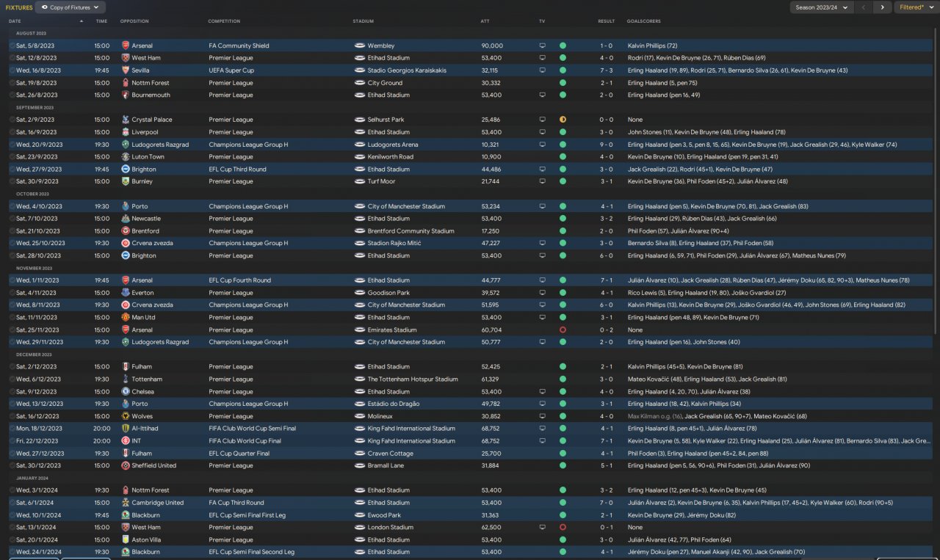
Task: Click the Burnley club badge
Action: click(x=126, y=181)
